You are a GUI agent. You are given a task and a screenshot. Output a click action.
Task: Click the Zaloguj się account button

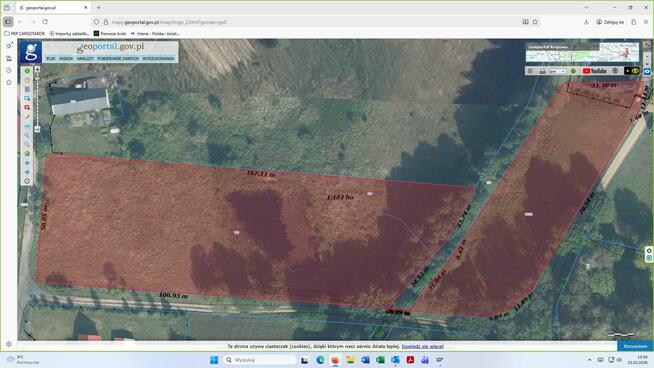tap(610, 22)
